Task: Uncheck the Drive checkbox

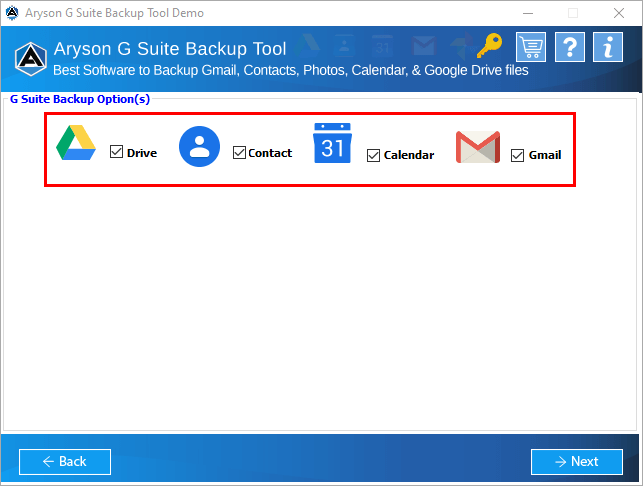Action: 116,152
